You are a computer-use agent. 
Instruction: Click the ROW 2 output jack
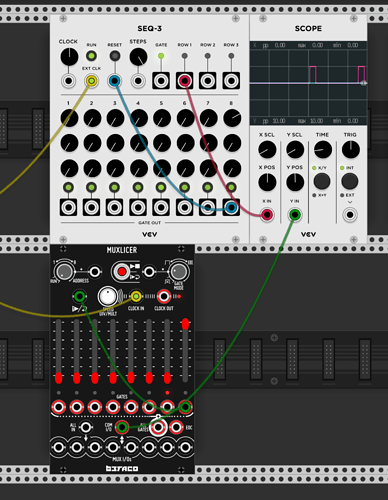(208, 81)
